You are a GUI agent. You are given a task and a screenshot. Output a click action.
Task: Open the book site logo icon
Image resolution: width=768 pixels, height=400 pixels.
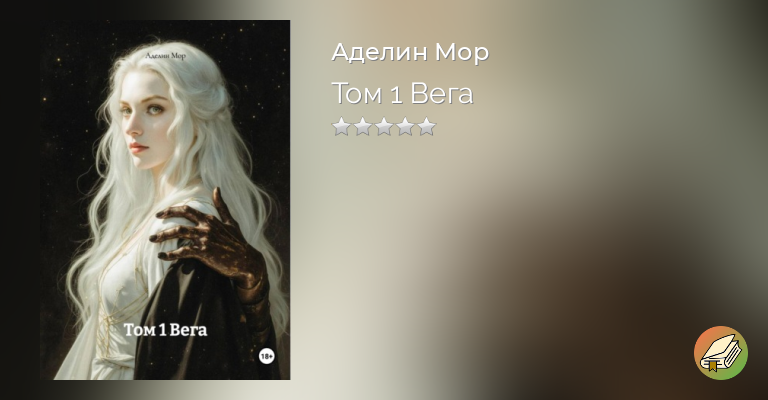(720, 353)
